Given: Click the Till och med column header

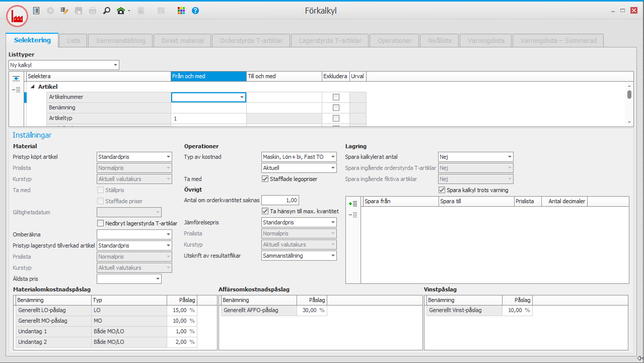Looking at the screenshot, I should pos(284,76).
